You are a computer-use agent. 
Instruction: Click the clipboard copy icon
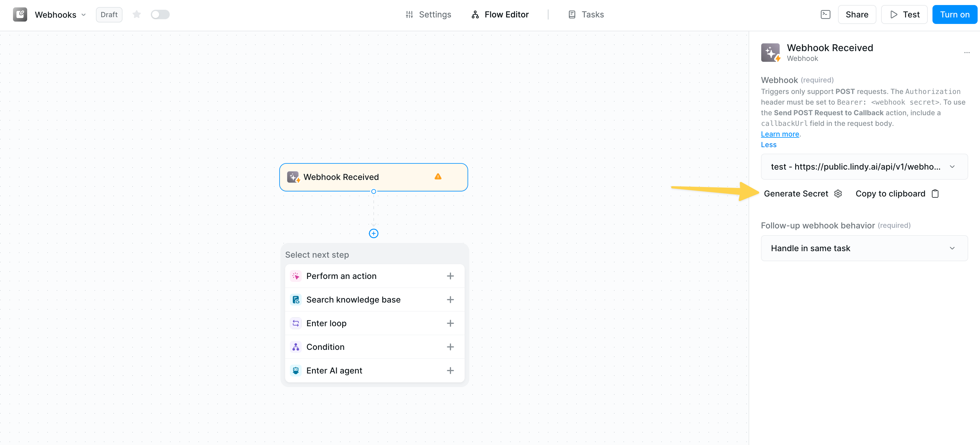pyautogui.click(x=935, y=194)
